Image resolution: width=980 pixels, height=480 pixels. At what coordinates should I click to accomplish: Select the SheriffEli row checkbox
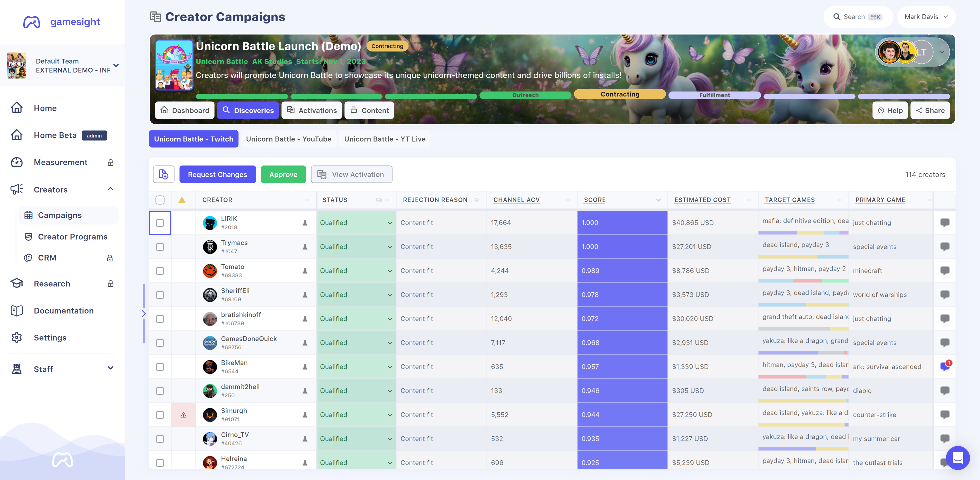[160, 295]
